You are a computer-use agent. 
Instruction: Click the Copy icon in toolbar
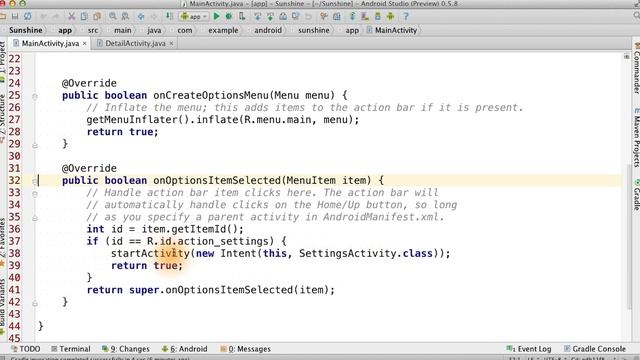[x=84, y=16]
